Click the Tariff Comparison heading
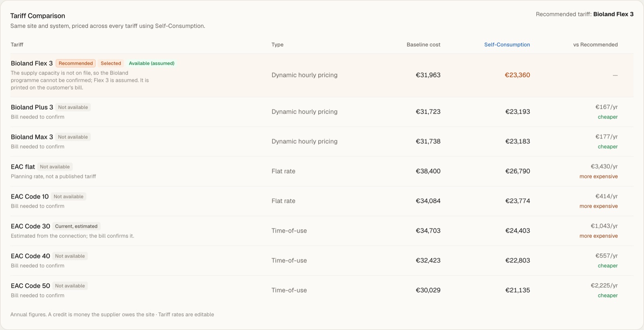The width and height of the screenshot is (644, 330). 37,16
